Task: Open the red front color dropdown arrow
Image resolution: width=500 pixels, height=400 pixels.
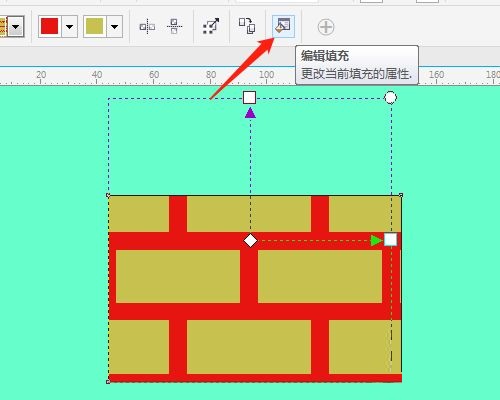Action: (x=69, y=26)
